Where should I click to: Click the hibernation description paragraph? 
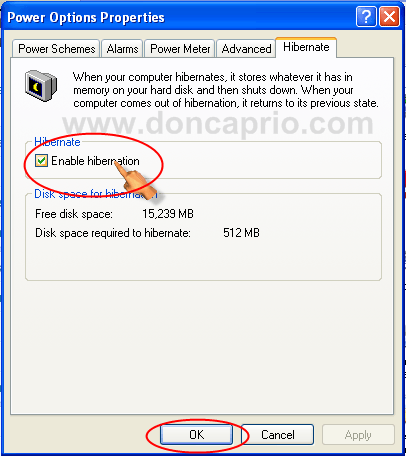(226, 90)
